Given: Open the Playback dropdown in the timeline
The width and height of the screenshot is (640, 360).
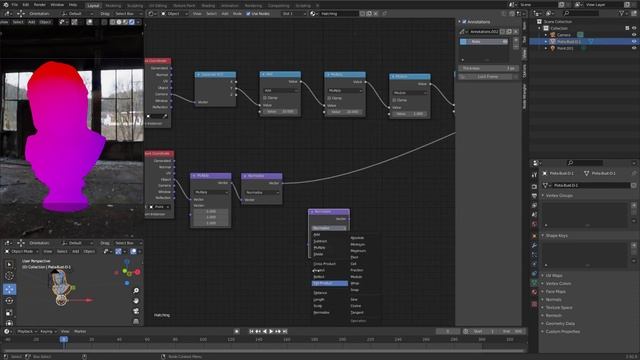Looking at the screenshot, I should 27,331.
